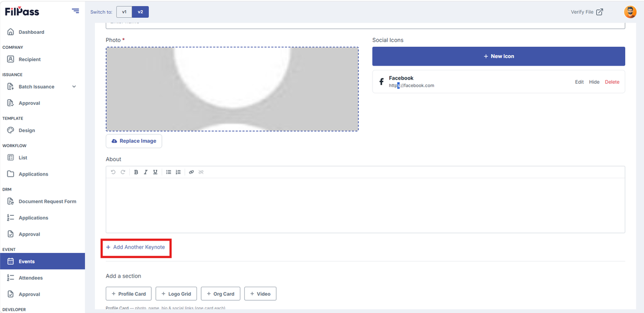644x313 pixels.
Task: Click inside the About text area
Action: [x=365, y=206]
